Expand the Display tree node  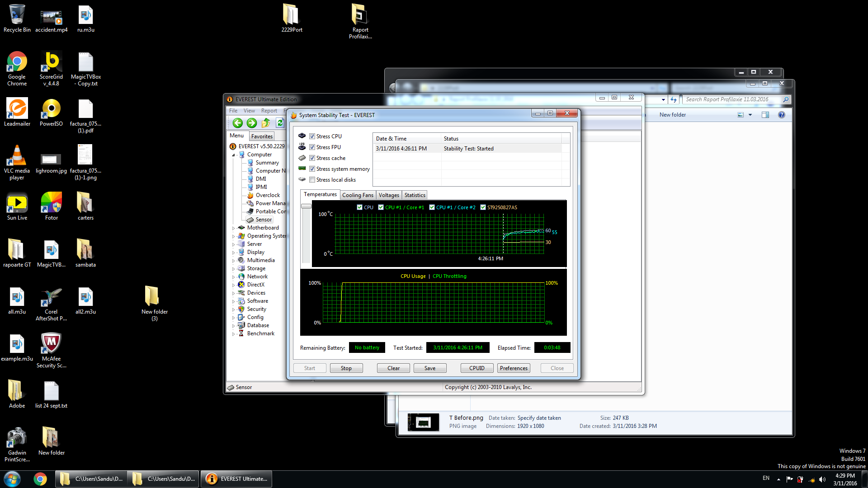[234, 253]
